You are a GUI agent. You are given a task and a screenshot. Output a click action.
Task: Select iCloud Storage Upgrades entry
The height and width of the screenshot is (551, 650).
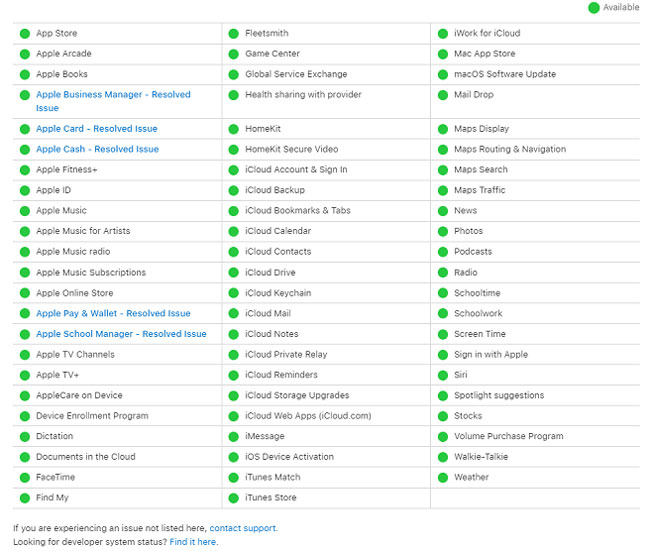tap(297, 396)
